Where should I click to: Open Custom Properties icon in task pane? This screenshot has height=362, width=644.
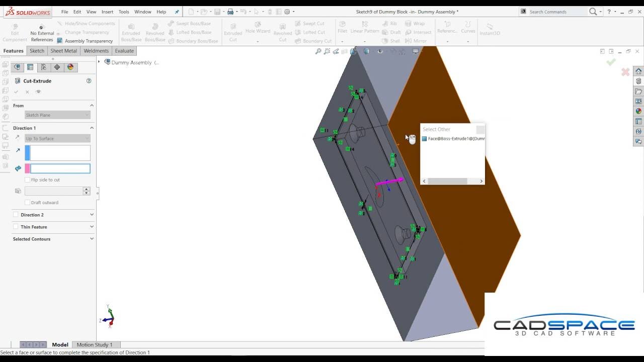point(638,121)
